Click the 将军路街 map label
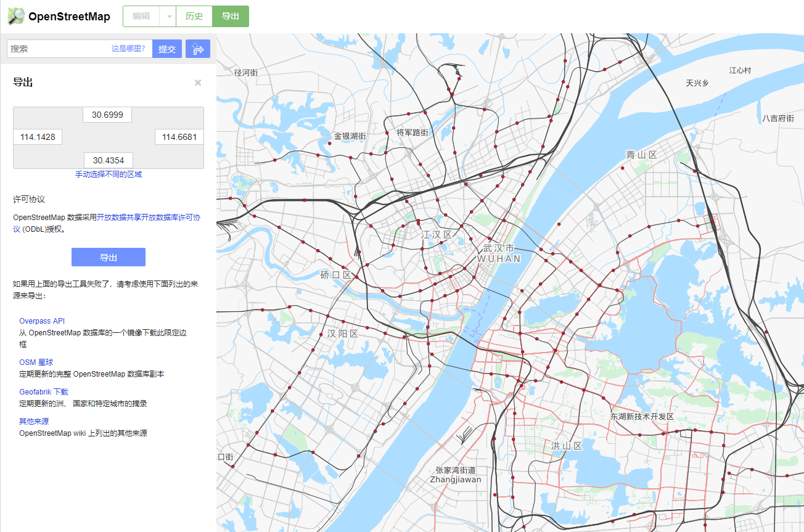 pyautogui.click(x=412, y=133)
